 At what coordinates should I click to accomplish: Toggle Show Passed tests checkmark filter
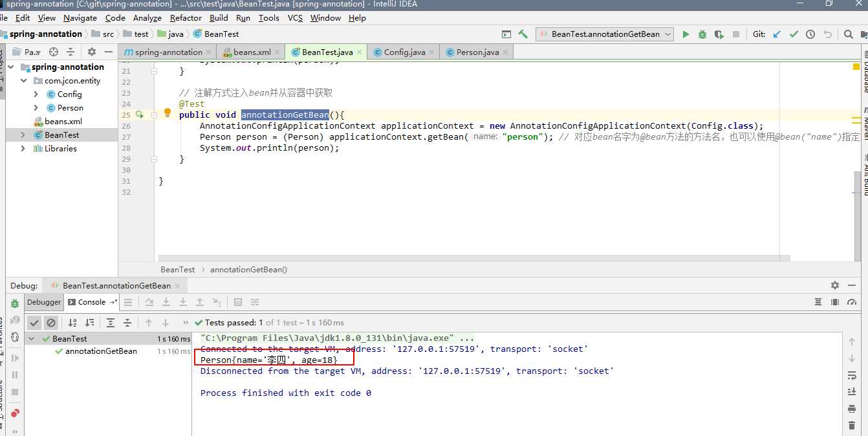pyautogui.click(x=34, y=322)
